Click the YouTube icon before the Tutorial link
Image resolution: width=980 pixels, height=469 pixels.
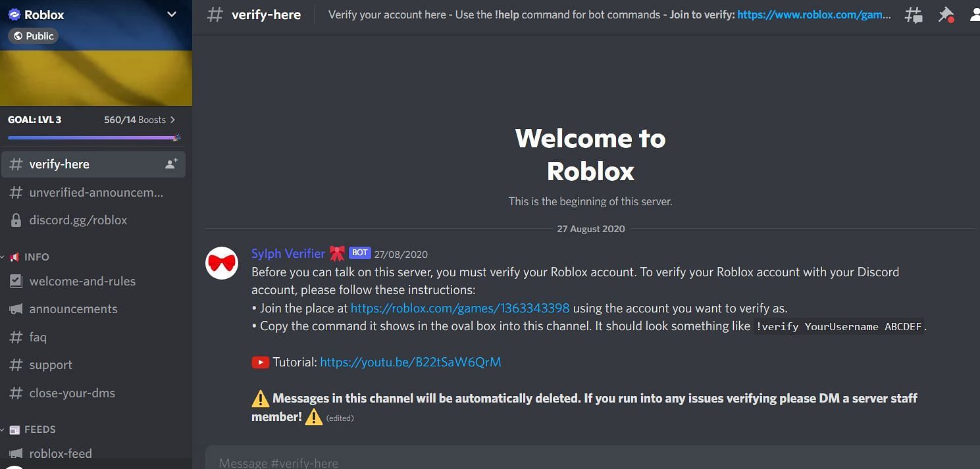tap(260, 362)
